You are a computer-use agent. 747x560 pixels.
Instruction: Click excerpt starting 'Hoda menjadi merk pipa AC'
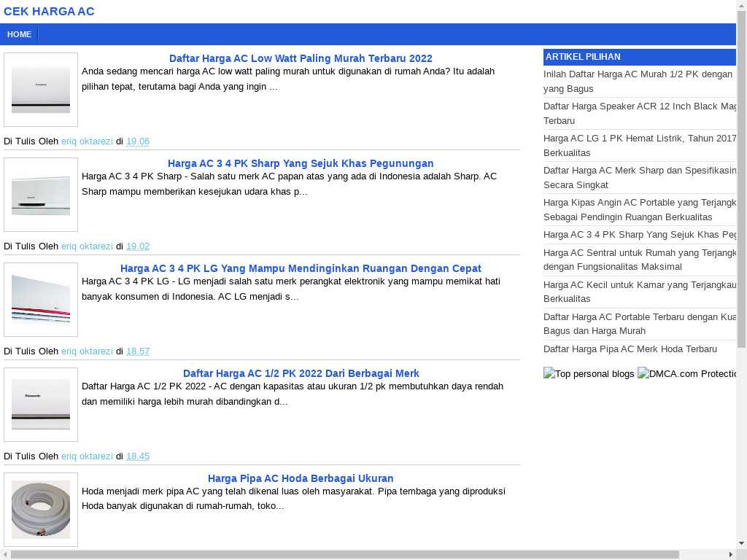tap(293, 499)
